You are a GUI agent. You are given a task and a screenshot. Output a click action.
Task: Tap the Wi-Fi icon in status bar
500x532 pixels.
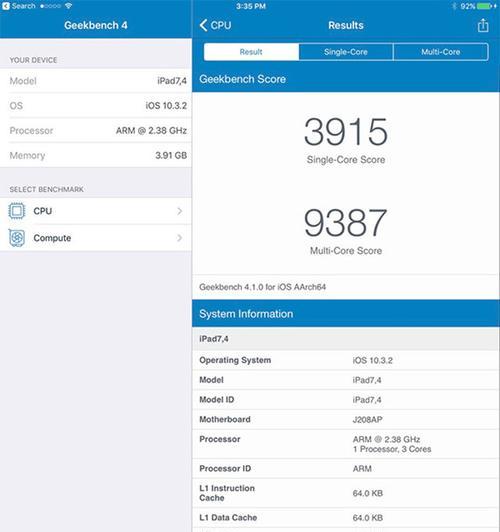click(68, 6)
